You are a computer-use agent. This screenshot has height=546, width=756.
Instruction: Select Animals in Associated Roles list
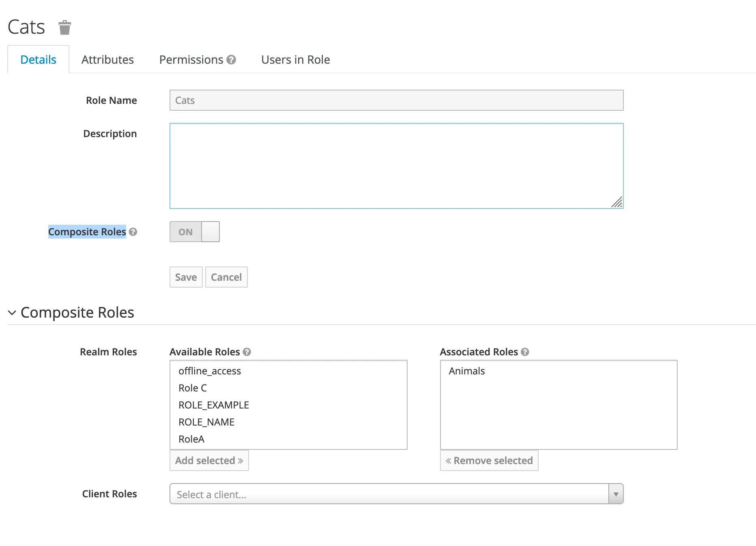point(466,371)
